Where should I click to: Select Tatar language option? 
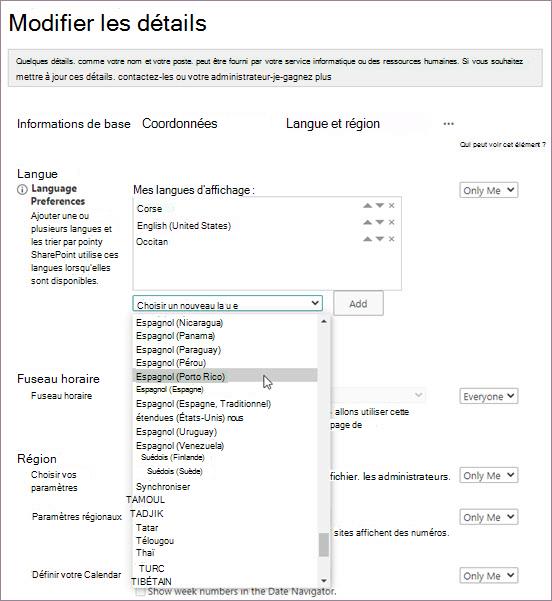147,528
